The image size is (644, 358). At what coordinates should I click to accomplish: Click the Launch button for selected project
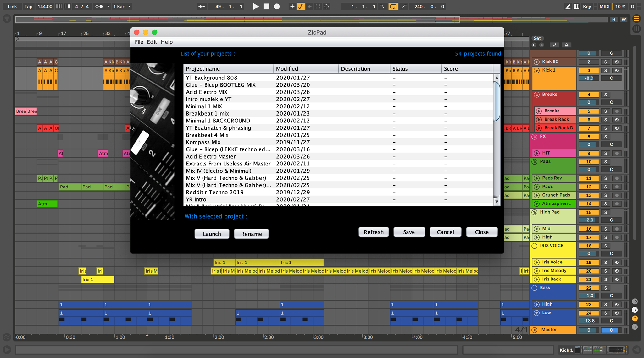click(x=211, y=234)
